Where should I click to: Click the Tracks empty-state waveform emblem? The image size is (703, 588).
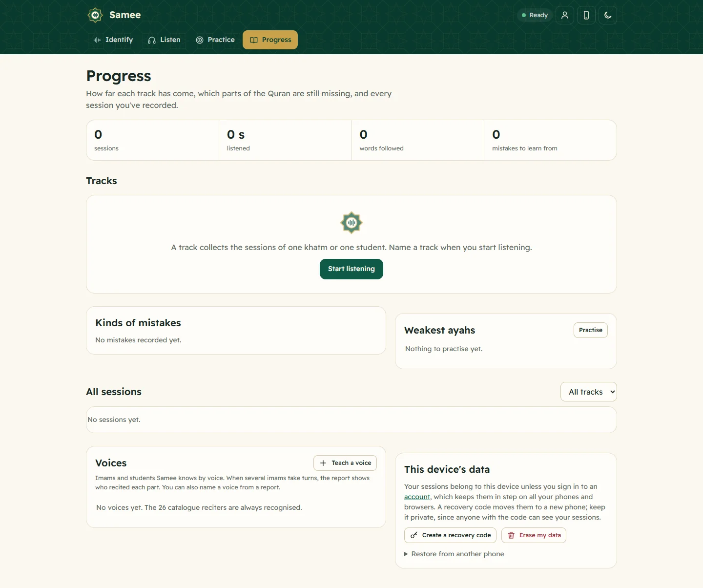(x=351, y=223)
